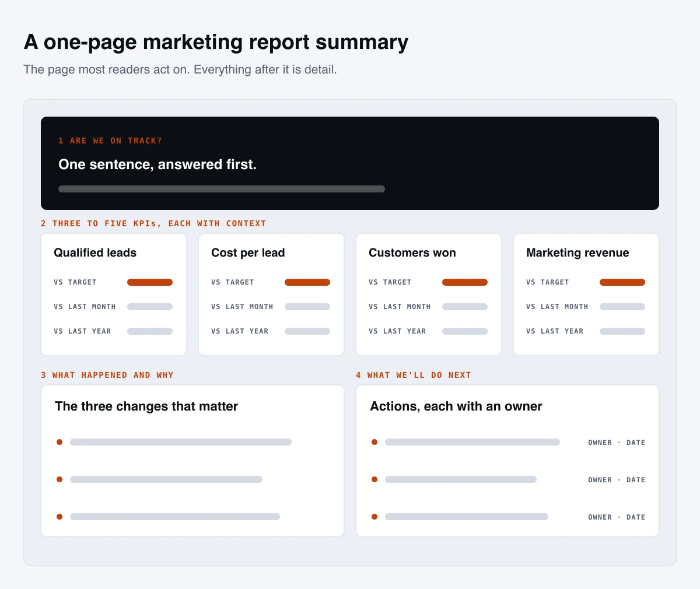Click gray VS LAST YEAR bar in Customers won
Screen dimensions: 700x589
tap(465, 331)
